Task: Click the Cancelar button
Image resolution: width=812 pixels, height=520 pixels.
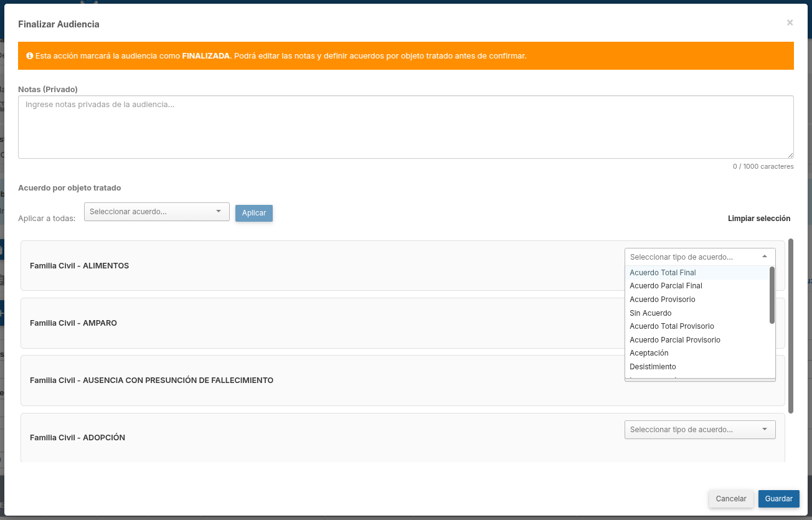Action: [x=731, y=499]
